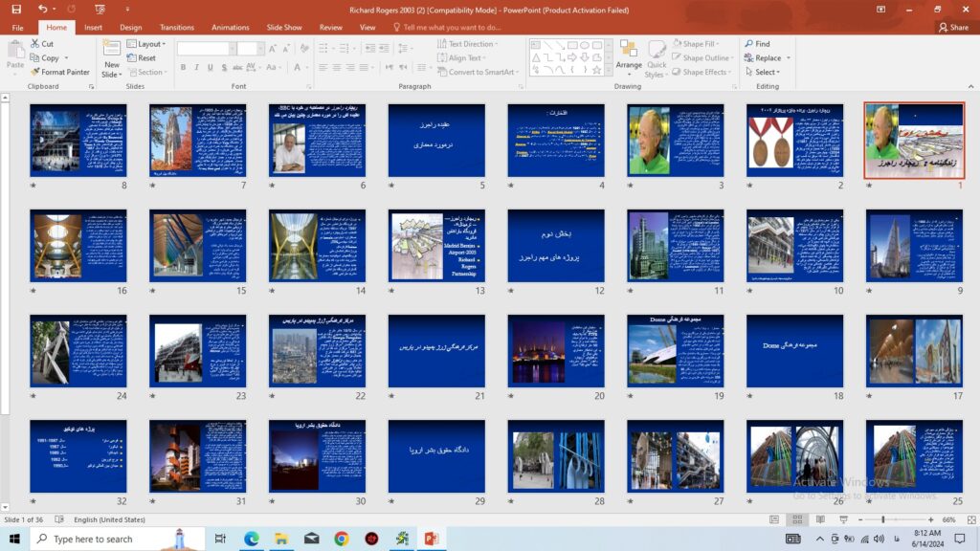Click Decrease Font Size icon
This screenshot has height=551, width=980.
coord(285,49)
